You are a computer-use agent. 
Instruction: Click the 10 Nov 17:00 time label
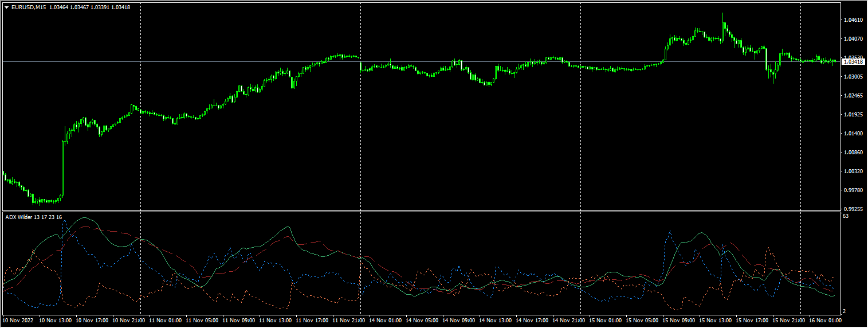[x=91, y=320]
